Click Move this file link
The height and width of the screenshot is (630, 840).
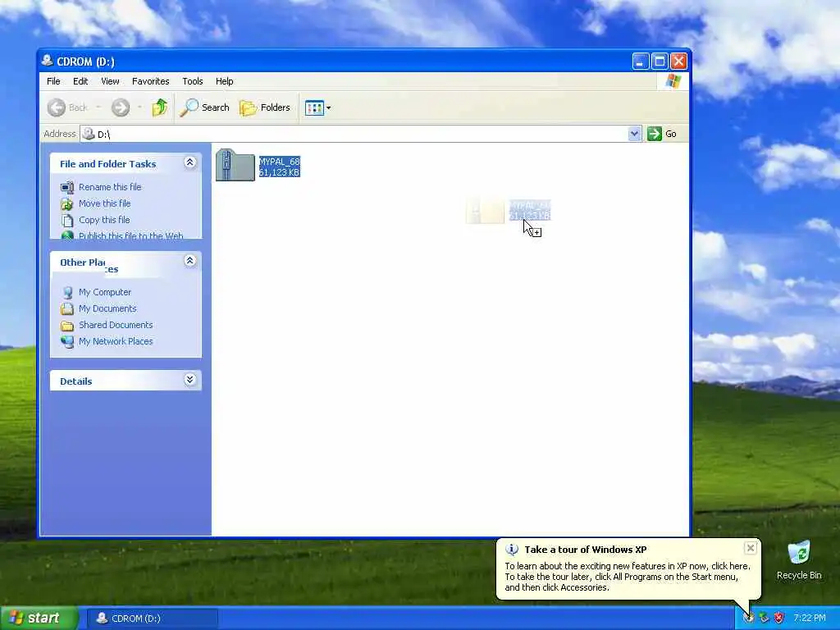[104, 203]
